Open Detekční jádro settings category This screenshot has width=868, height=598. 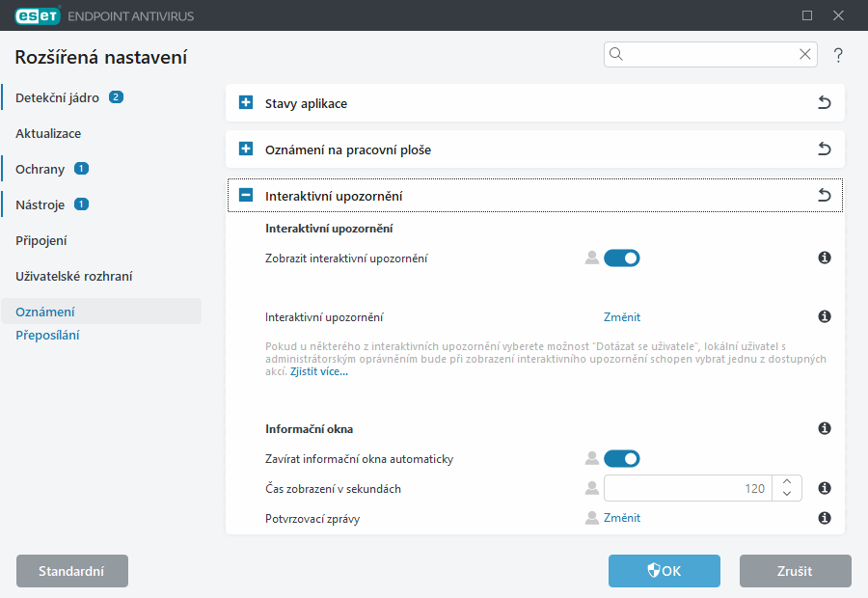(x=57, y=98)
